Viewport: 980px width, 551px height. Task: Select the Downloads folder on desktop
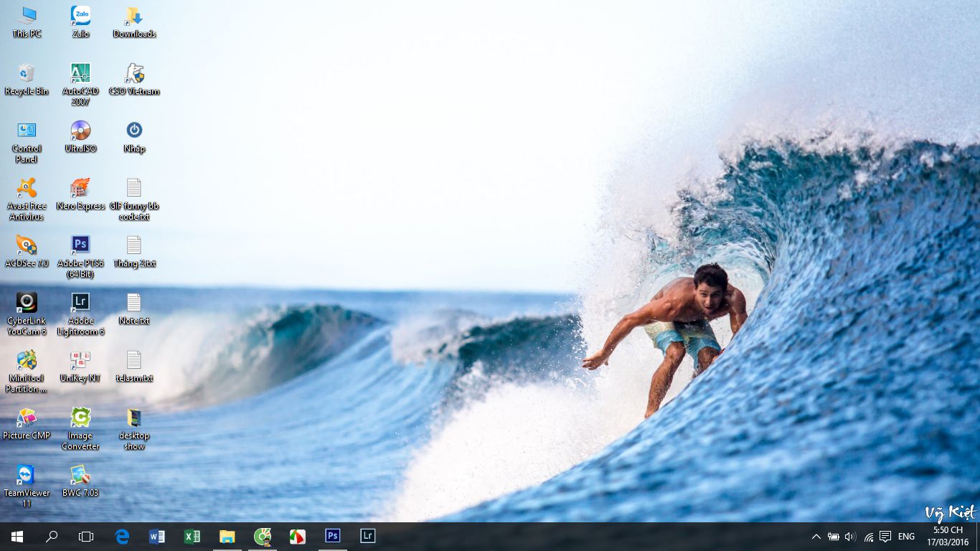134,22
